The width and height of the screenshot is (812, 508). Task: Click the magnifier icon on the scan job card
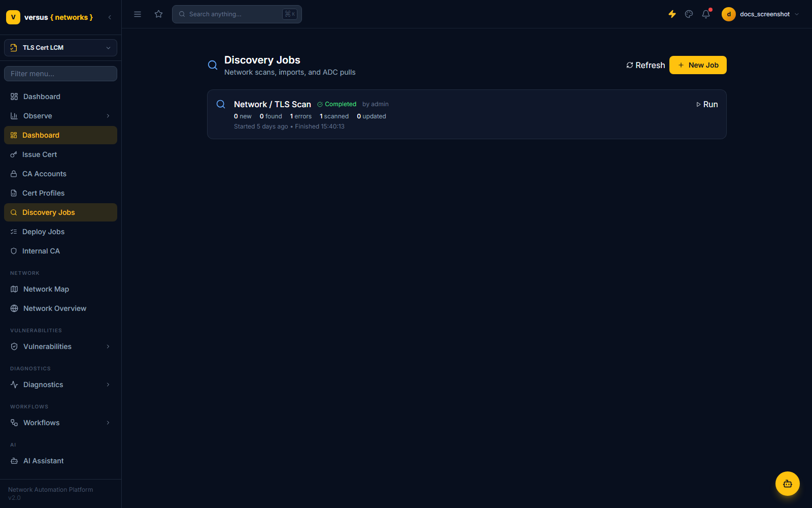coord(221,104)
